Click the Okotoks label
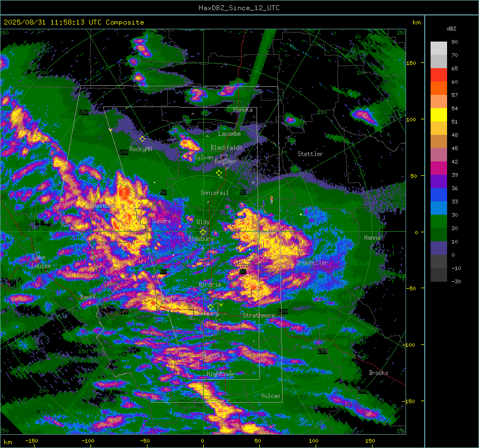Viewport: 479px width, 448px height. pyautogui.click(x=213, y=355)
